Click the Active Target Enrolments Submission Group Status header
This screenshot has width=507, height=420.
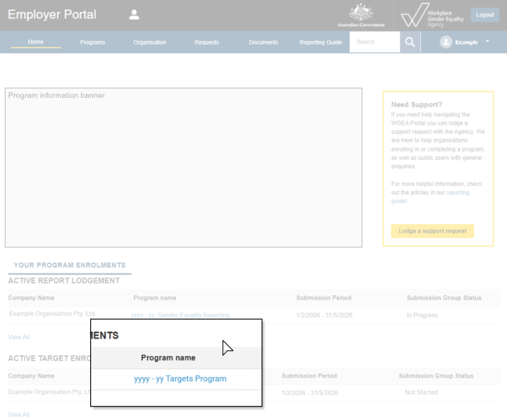coord(436,376)
